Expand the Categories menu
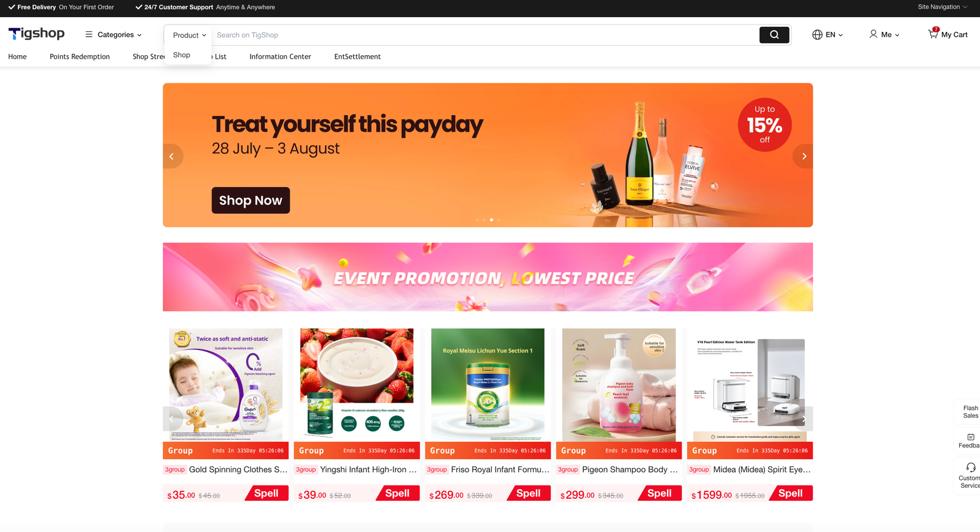Image resolution: width=980 pixels, height=532 pixels. coord(113,35)
